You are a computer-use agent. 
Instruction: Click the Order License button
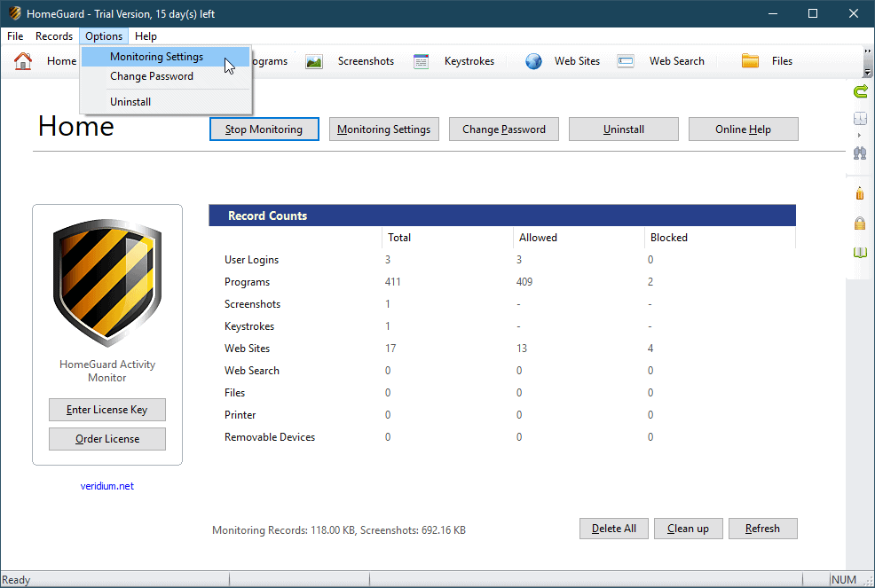(107, 439)
